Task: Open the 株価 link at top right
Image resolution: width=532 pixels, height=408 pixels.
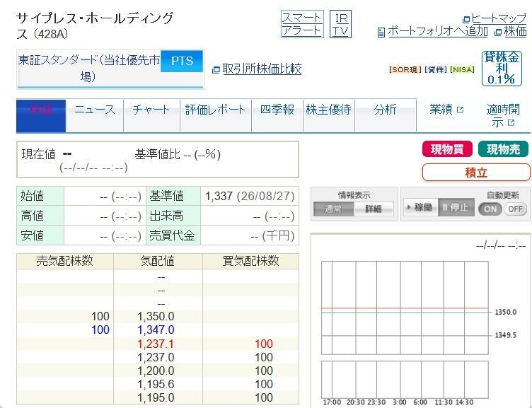Action: point(515,32)
